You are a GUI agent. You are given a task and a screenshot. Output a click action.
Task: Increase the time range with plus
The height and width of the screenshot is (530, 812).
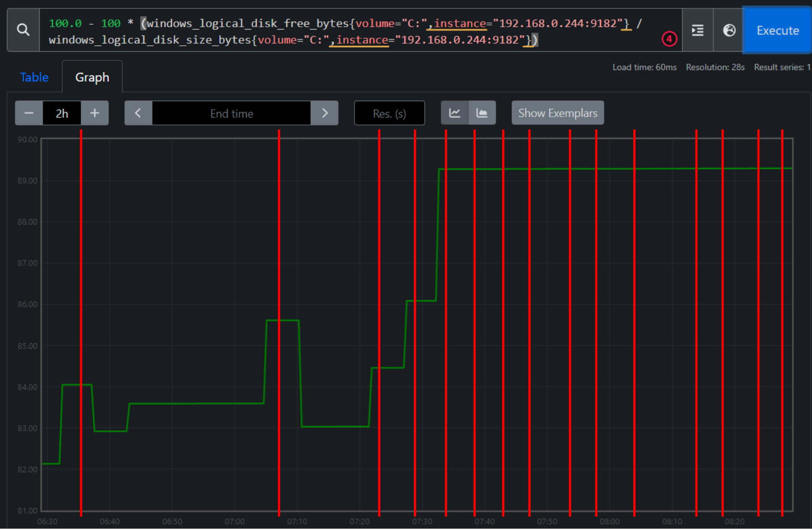(94, 113)
